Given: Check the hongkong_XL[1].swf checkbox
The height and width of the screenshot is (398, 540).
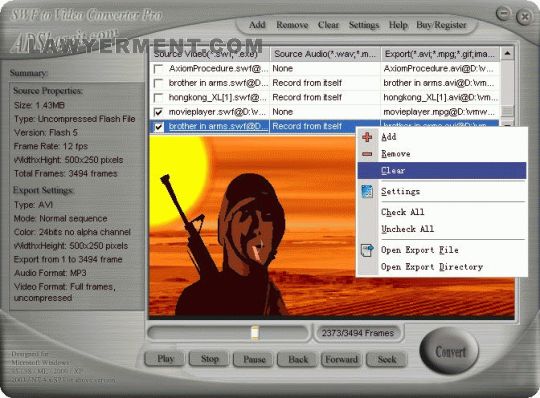Looking at the screenshot, I should click(x=158, y=98).
